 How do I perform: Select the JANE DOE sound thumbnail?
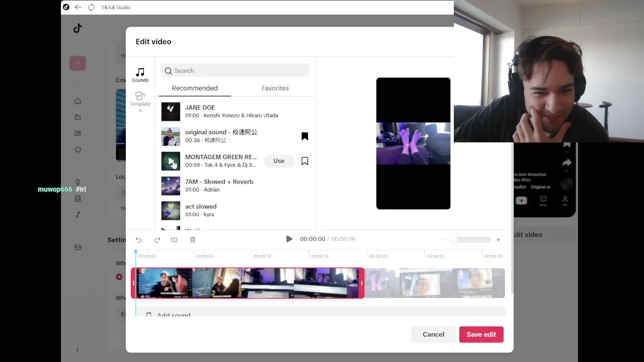171,112
